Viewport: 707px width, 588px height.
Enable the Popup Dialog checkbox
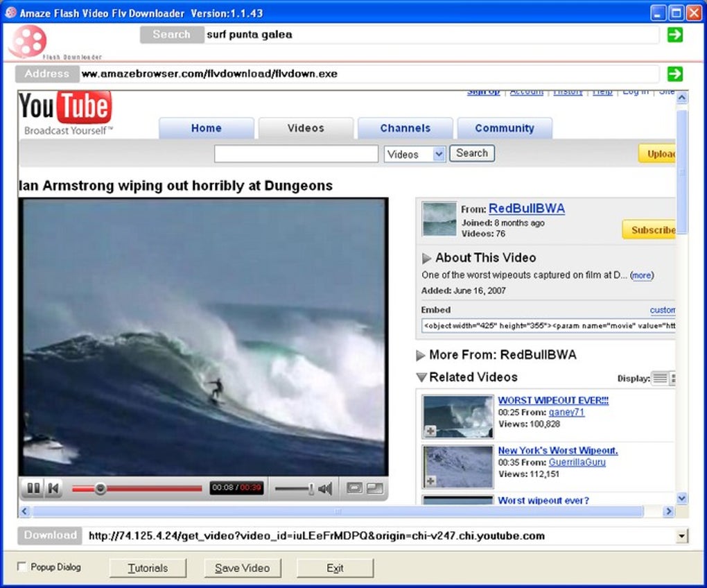(x=21, y=567)
